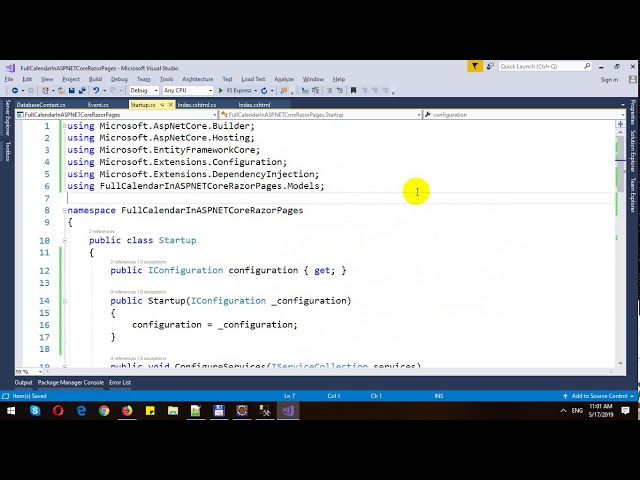Open Google Chrome from the taskbar
The image size is (640, 480).
coord(104,411)
